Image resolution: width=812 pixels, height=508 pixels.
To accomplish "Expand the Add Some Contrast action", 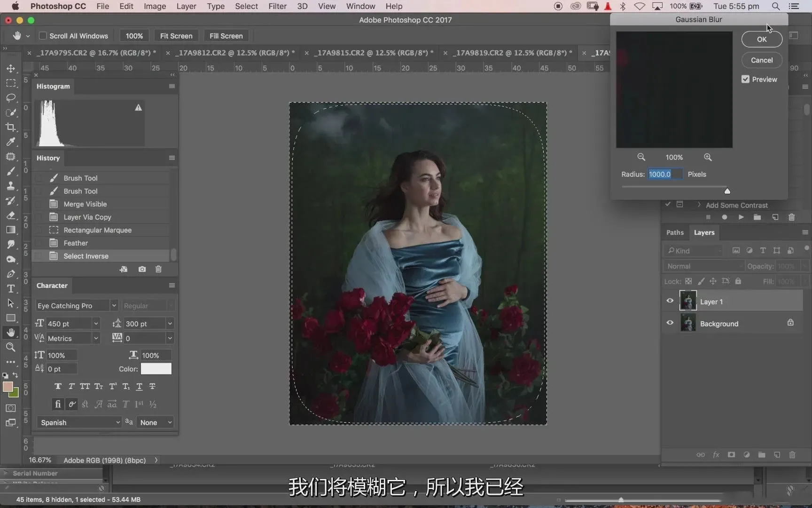I will [x=699, y=205].
